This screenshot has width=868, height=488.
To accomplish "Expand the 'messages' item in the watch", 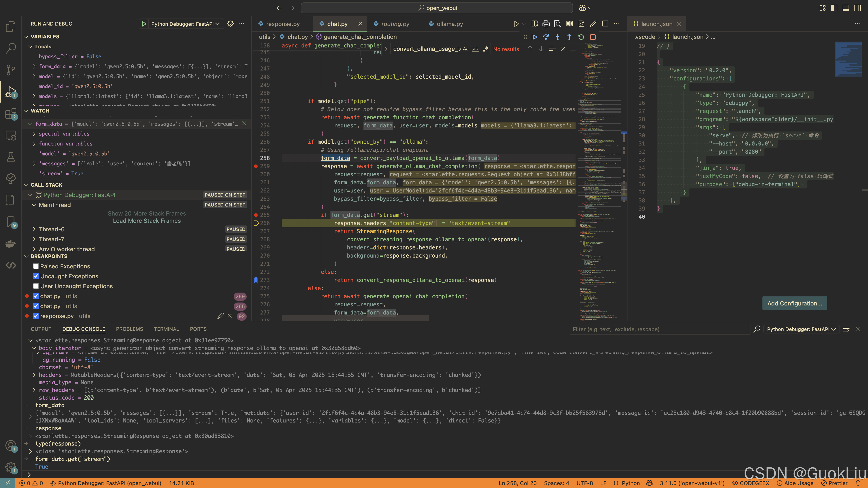I will [x=34, y=164].
